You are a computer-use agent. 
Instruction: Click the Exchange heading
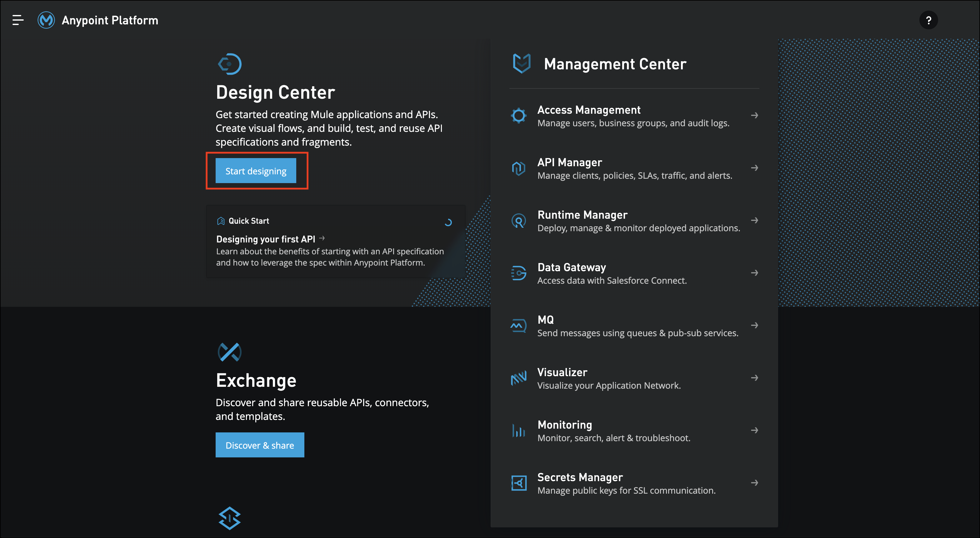pos(256,381)
